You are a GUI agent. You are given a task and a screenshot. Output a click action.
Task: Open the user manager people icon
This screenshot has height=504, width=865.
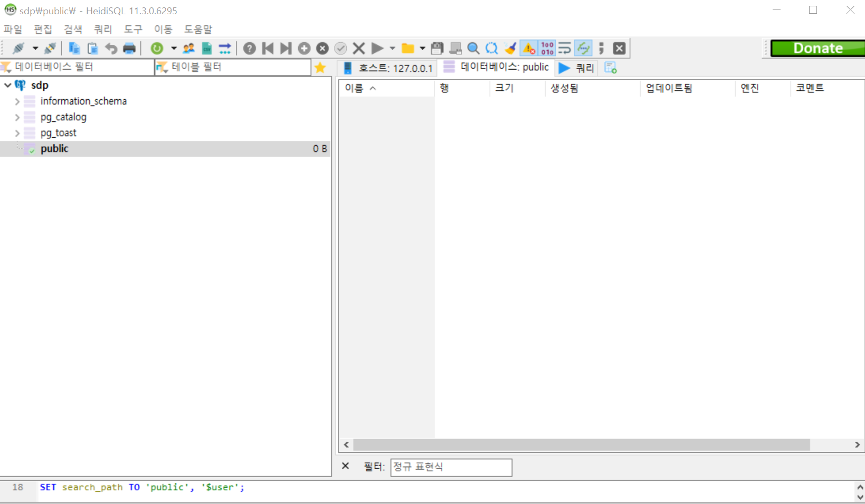pyautogui.click(x=188, y=49)
